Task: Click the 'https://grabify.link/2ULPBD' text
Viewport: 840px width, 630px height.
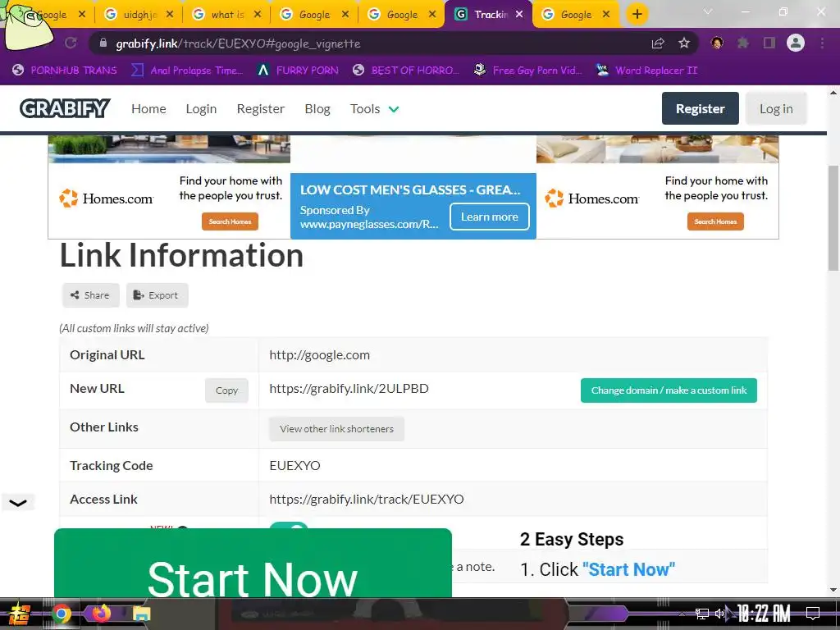Action: (349, 388)
